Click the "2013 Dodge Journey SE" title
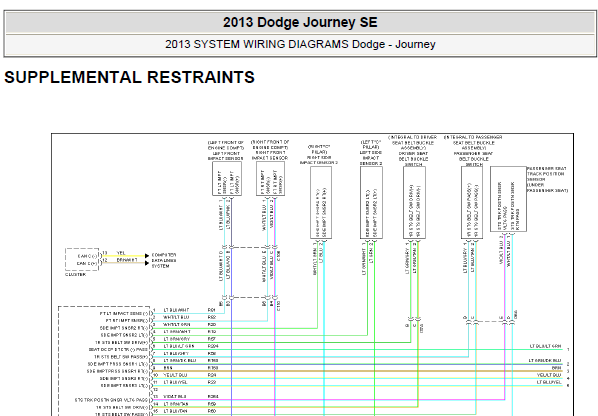 pos(300,22)
